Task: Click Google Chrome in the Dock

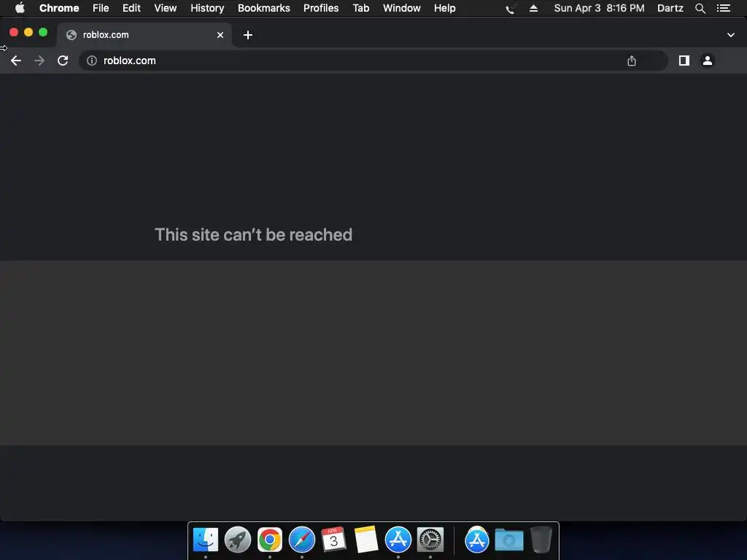Action: [x=270, y=540]
